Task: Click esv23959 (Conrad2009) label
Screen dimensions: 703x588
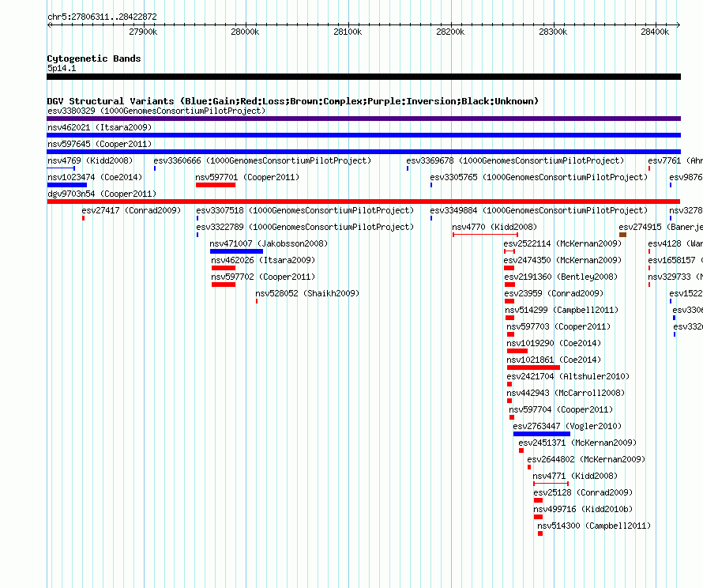Action: pos(555,293)
